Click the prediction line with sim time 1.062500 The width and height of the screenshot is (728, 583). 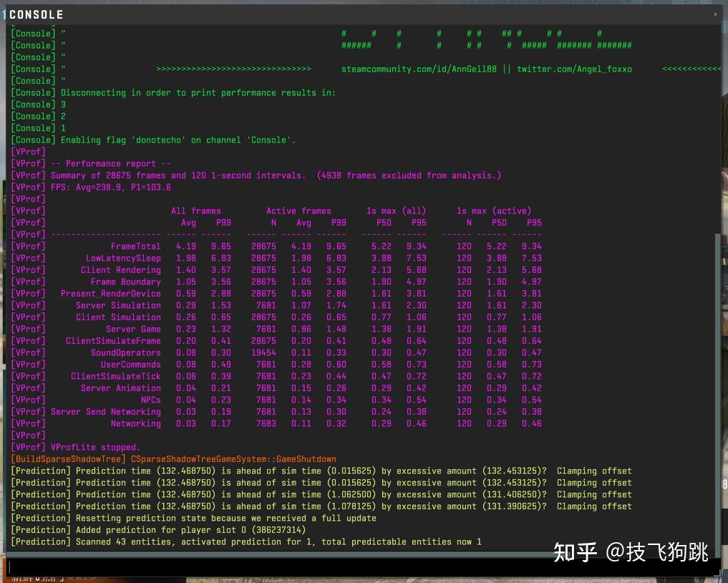321,494
